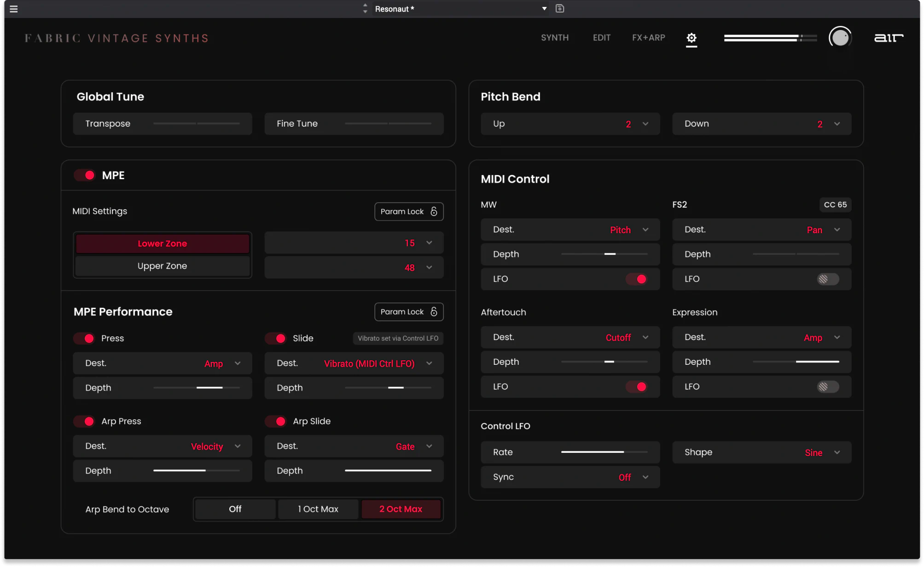Screen dimensions: 924x567
Task: Open the FX+ARP tab
Action: pyautogui.click(x=648, y=38)
